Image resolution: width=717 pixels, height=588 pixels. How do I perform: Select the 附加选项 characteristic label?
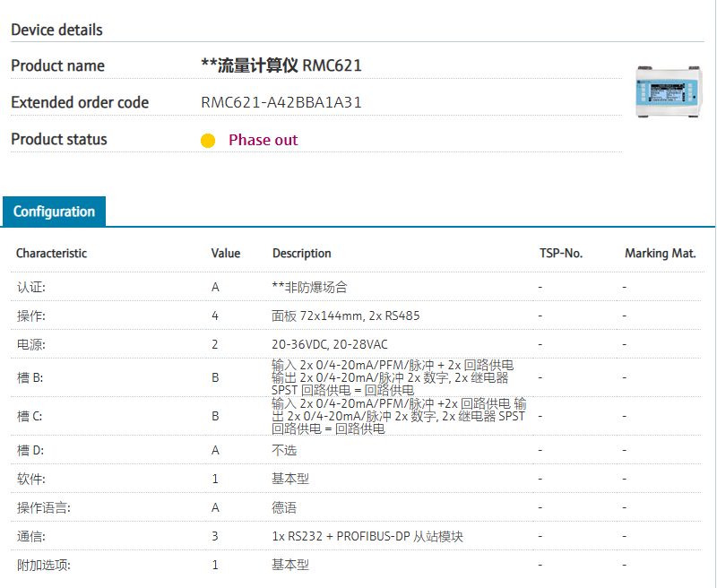[43, 565]
